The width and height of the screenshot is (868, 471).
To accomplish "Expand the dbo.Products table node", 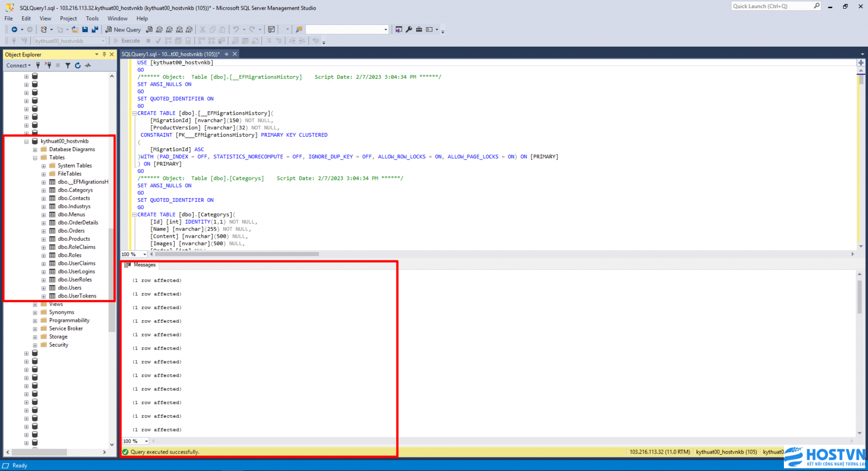I will click(43, 239).
